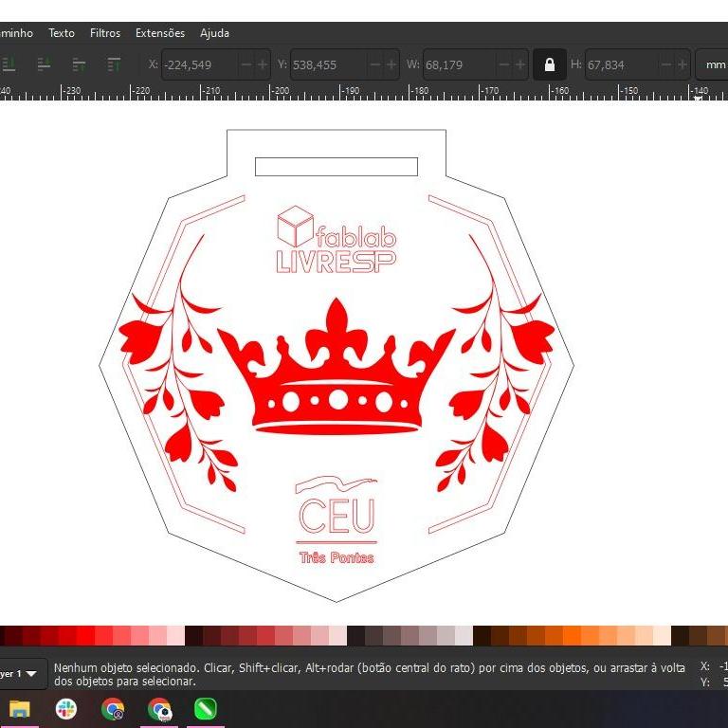Increase X value with its plus button
The width and height of the screenshot is (728, 728).
pos(263,64)
